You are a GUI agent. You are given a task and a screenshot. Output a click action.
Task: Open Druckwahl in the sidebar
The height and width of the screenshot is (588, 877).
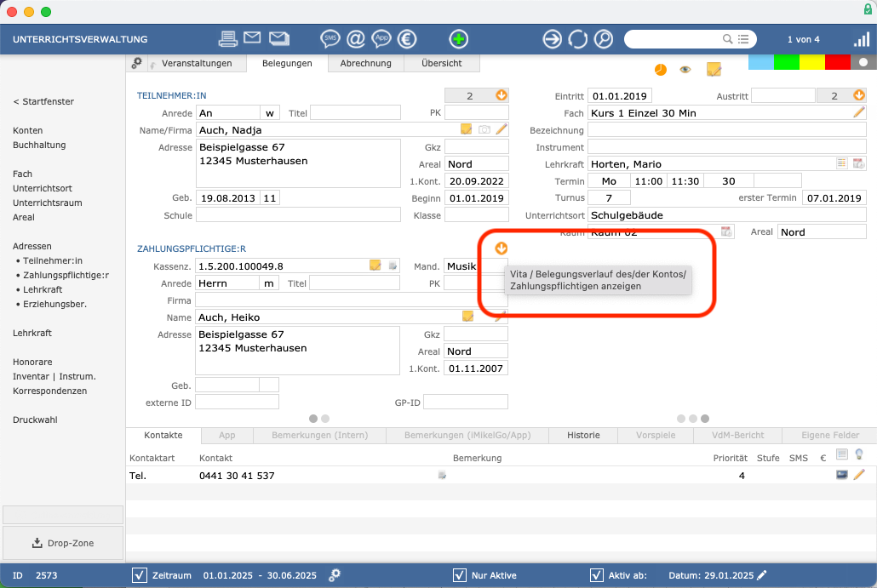[x=35, y=420]
